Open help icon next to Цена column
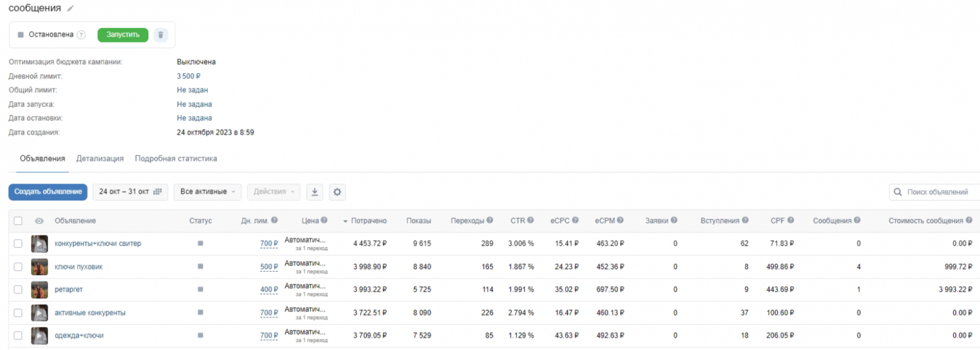Viewport: 980px width, 350px height. pos(324,220)
